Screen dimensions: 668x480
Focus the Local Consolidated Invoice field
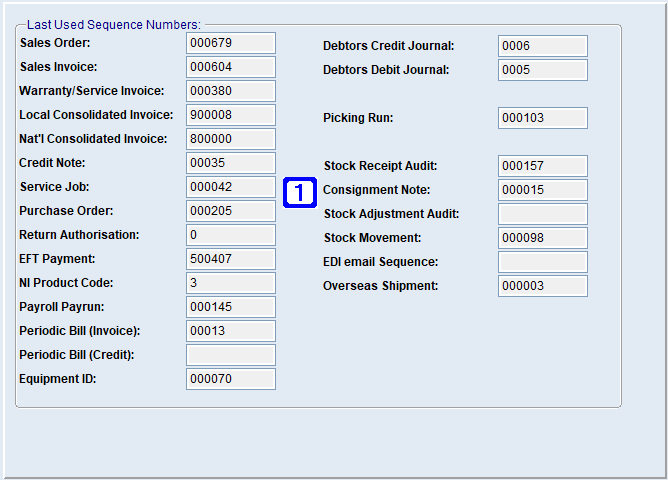click(231, 115)
